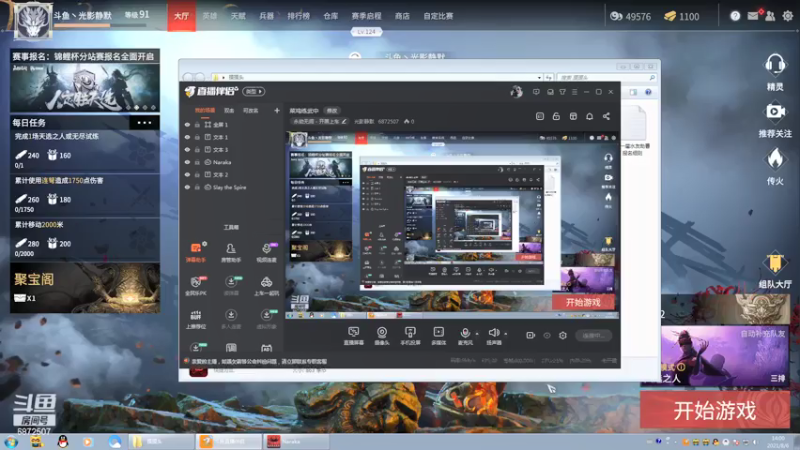The width and height of the screenshot is (800, 450).
Task: Open tournament signup 人定胜天 banner
Action: pos(85,87)
